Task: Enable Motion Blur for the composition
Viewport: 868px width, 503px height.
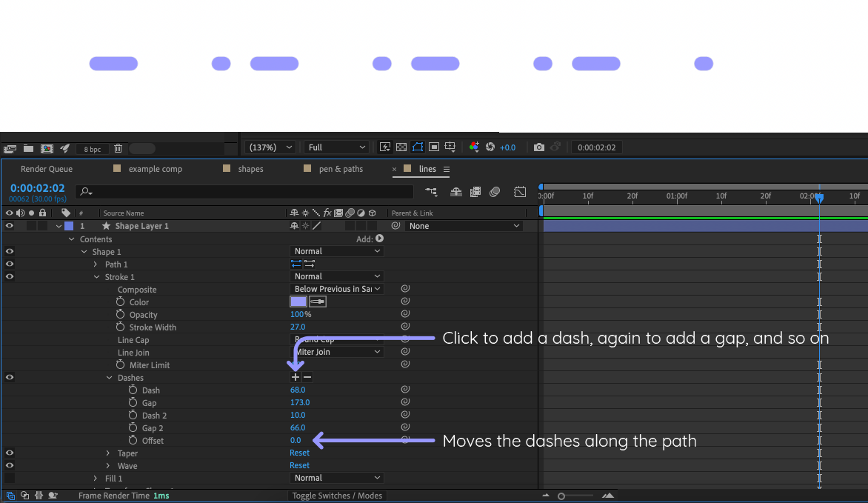Action: click(x=495, y=192)
